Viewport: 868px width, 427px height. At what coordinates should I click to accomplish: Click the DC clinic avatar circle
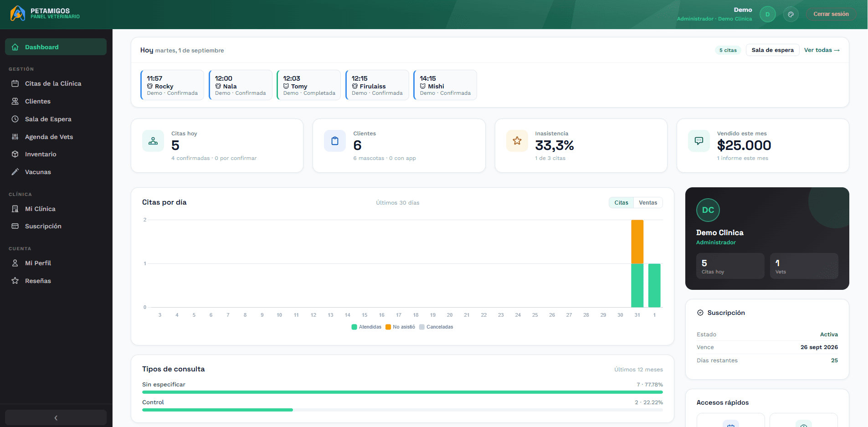[x=708, y=210]
